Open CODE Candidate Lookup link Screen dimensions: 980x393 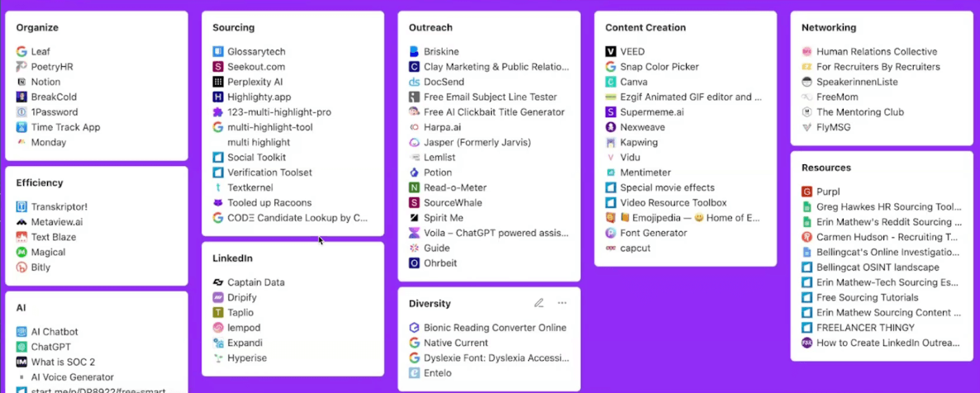click(298, 217)
